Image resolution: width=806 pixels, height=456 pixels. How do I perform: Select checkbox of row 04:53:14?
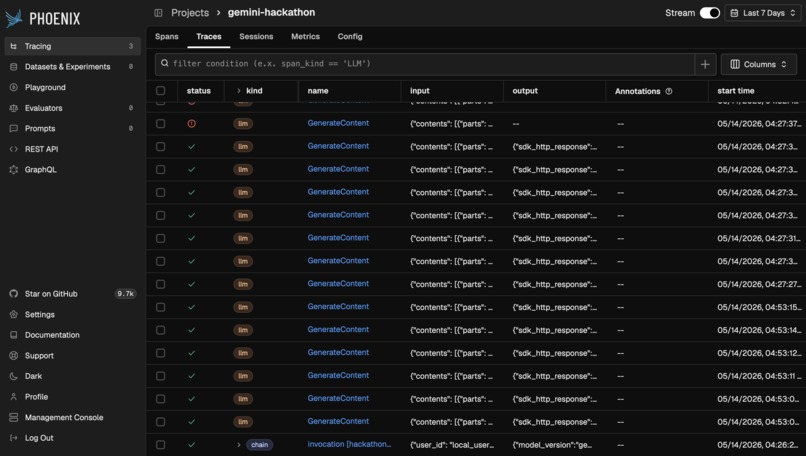point(160,330)
